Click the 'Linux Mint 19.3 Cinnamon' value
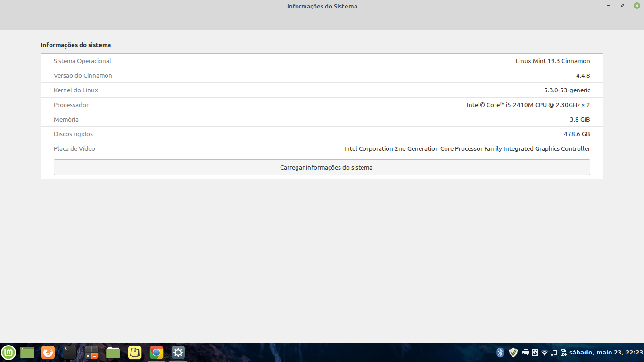Viewport: 644px width, 362px height. (553, 61)
